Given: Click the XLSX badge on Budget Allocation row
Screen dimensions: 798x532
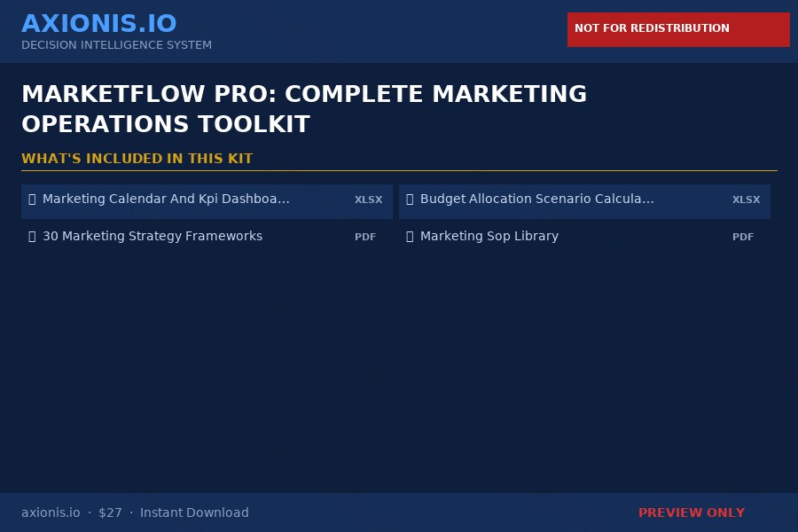Looking at the screenshot, I should tap(746, 199).
